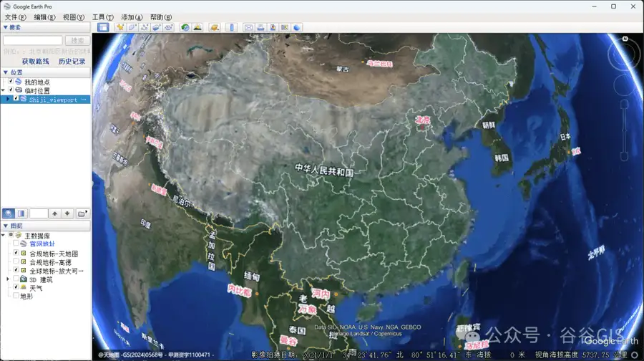Viewport: 644px width, 361px height.
Task: Click the Save Image icon
Action: pos(273,27)
